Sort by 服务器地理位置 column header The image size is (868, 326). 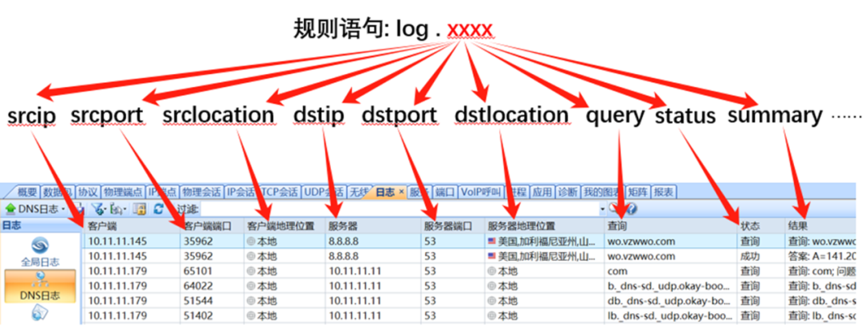click(x=545, y=225)
